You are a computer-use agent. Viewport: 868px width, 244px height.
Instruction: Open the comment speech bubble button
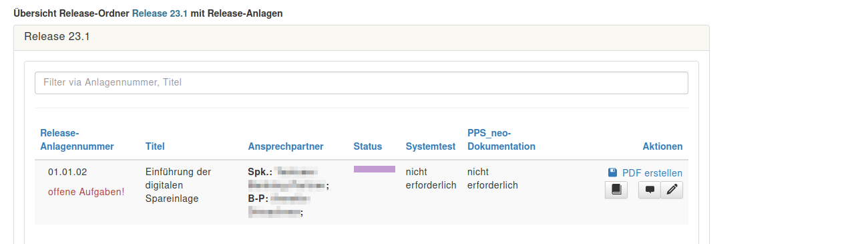click(649, 190)
